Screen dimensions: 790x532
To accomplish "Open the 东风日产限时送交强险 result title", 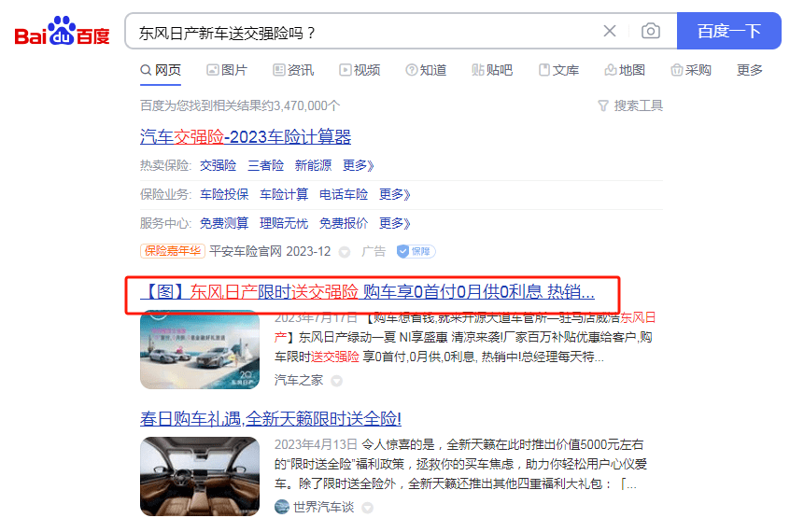I will 367,292.
